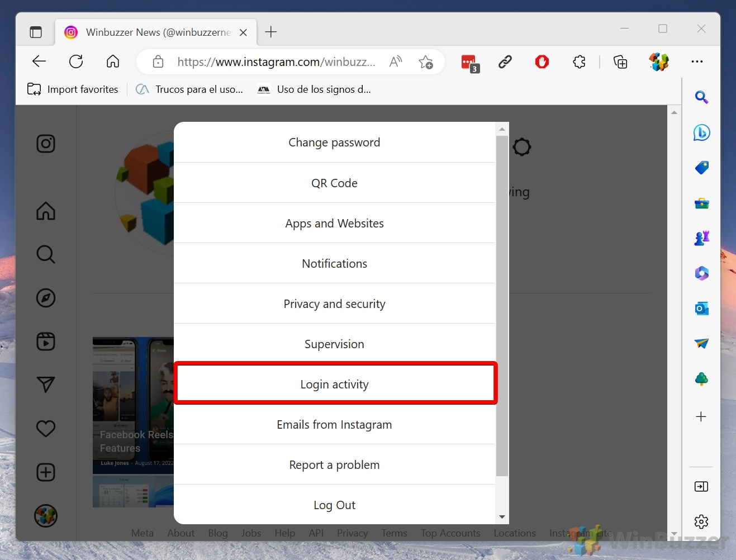The image size is (736, 560).
Task: Open Outlook in Edge sidebar
Action: [701, 309]
